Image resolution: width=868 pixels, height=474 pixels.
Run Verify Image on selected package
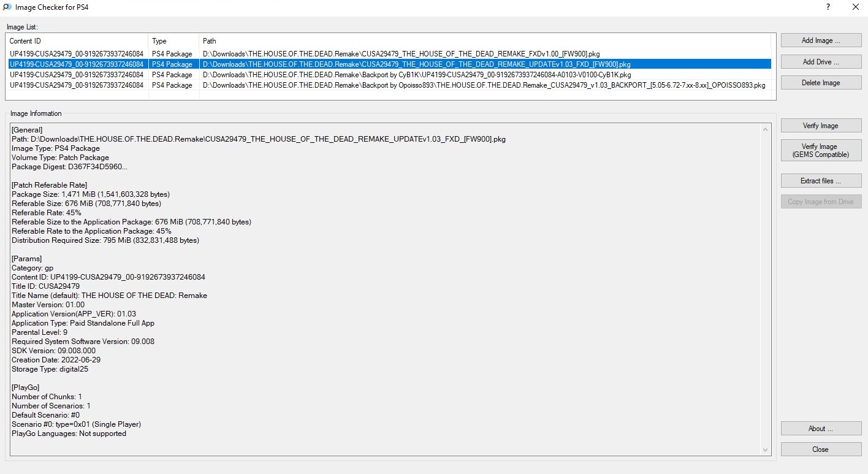pos(821,126)
